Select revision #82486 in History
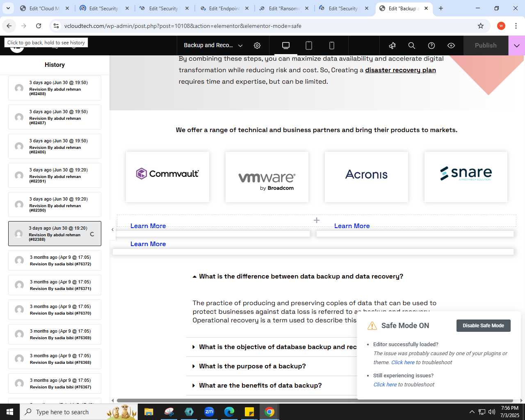 click(x=55, y=146)
